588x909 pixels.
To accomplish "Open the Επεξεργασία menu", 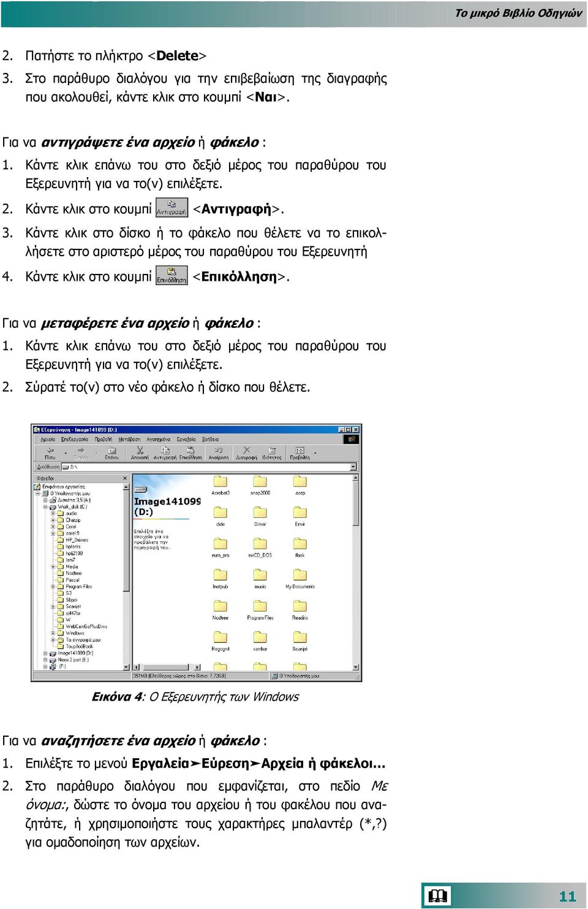I will [x=75, y=439].
